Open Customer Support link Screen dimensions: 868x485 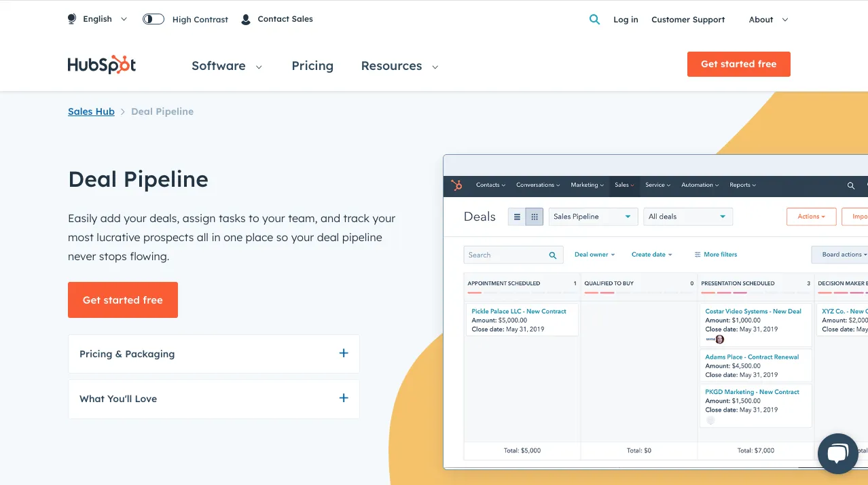(x=688, y=20)
